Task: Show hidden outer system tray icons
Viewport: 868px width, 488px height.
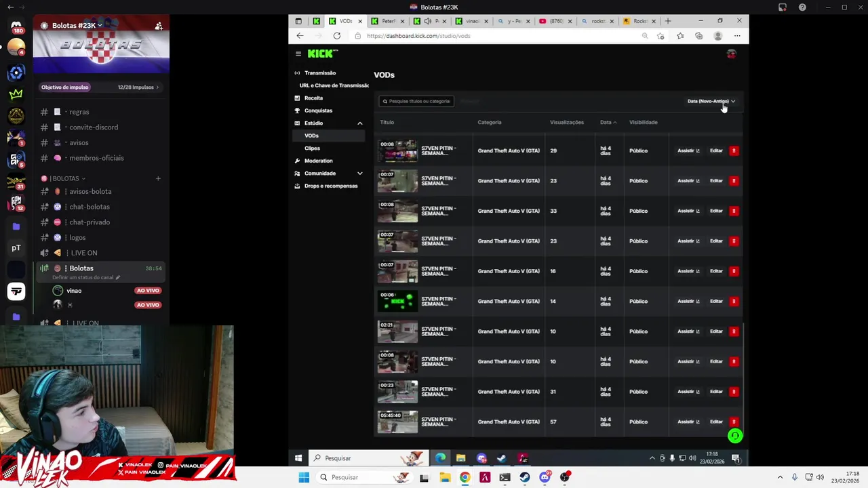Action: pos(780,477)
